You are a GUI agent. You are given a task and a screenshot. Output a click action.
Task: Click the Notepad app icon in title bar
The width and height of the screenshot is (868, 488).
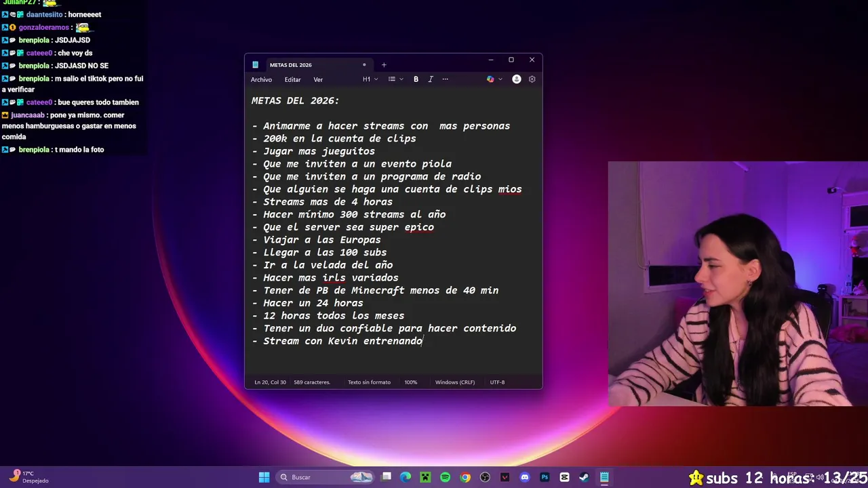[255, 65]
